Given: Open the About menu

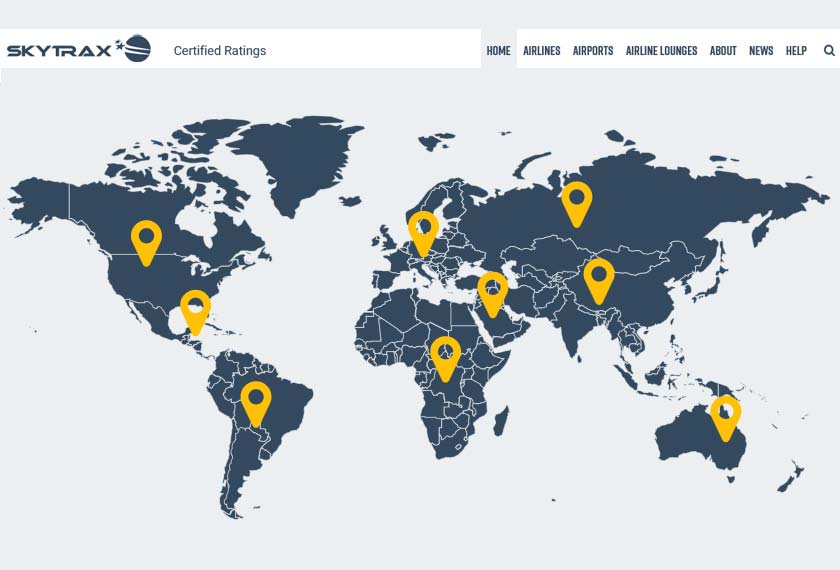Looking at the screenshot, I should click(723, 50).
